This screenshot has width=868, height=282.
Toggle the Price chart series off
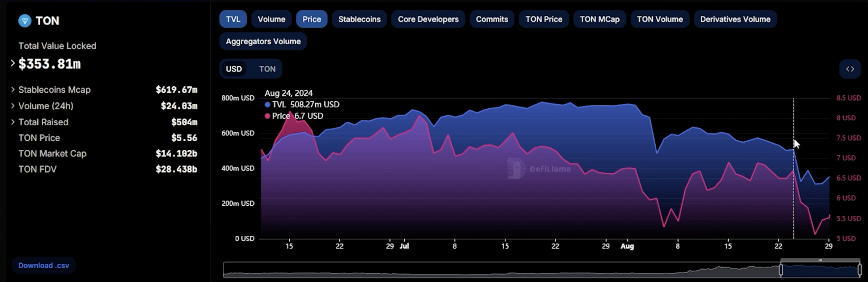[312, 19]
